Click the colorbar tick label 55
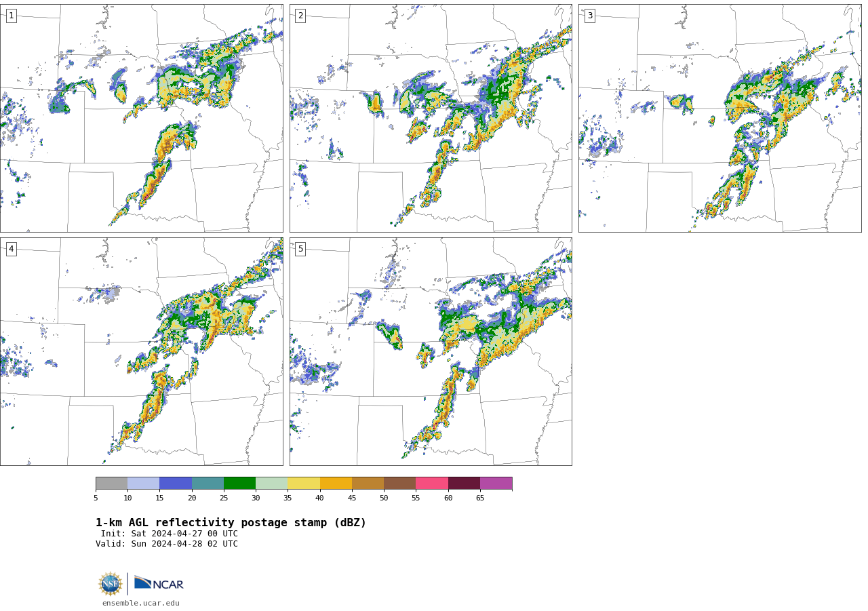 click(416, 498)
